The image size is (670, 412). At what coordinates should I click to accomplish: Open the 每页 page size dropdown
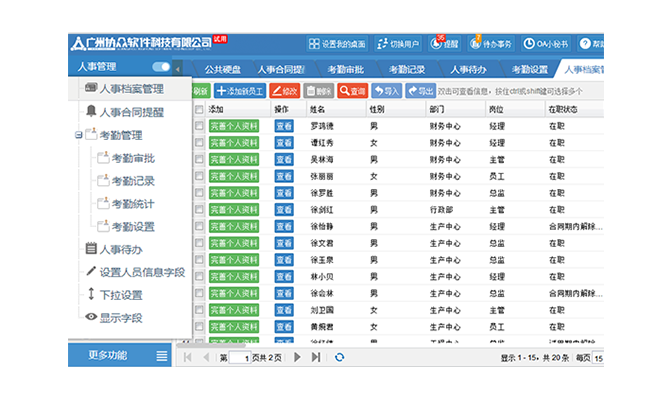pyautogui.click(x=597, y=357)
